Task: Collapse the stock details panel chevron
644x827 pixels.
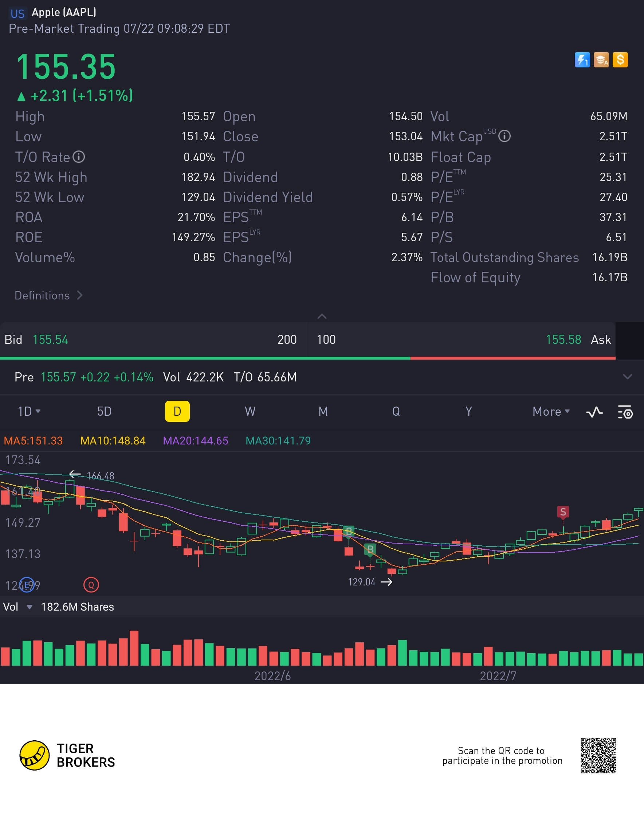Action: 322,316
